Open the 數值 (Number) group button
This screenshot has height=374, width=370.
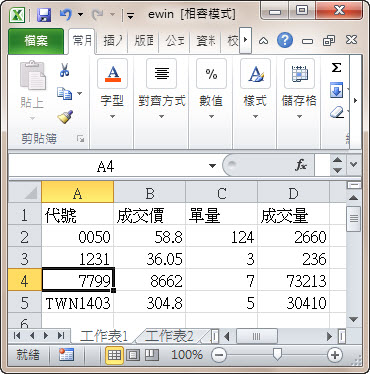click(x=211, y=89)
